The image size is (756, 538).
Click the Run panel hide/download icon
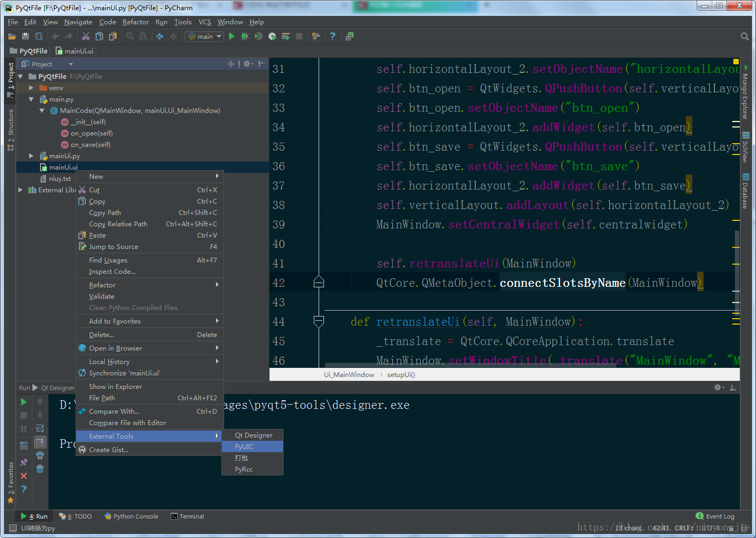[x=733, y=387]
